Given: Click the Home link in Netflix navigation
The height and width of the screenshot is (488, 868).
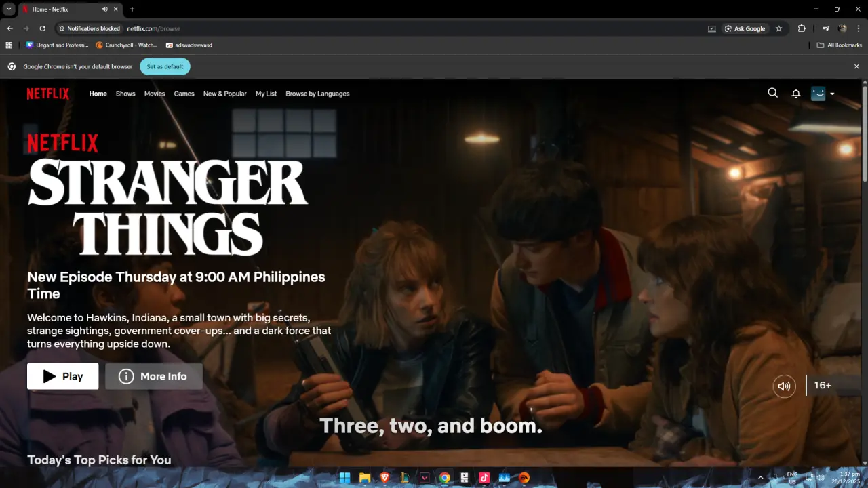Looking at the screenshot, I should click(x=98, y=94).
